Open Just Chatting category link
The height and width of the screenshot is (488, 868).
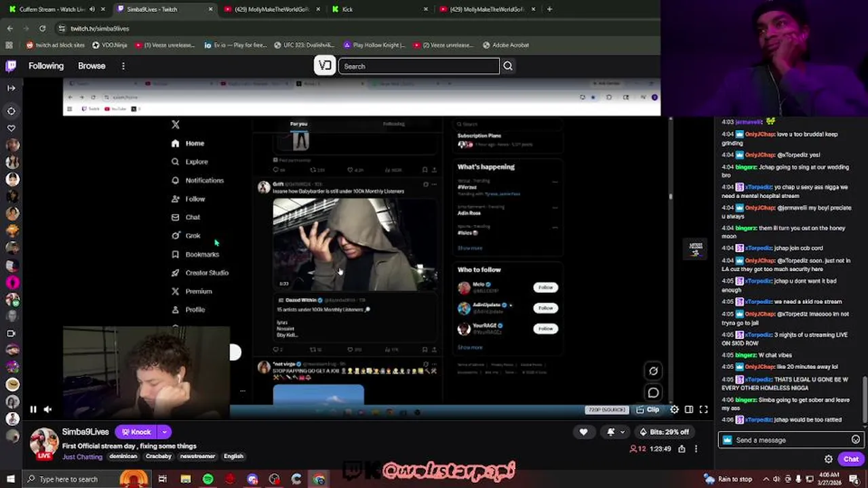82,457
